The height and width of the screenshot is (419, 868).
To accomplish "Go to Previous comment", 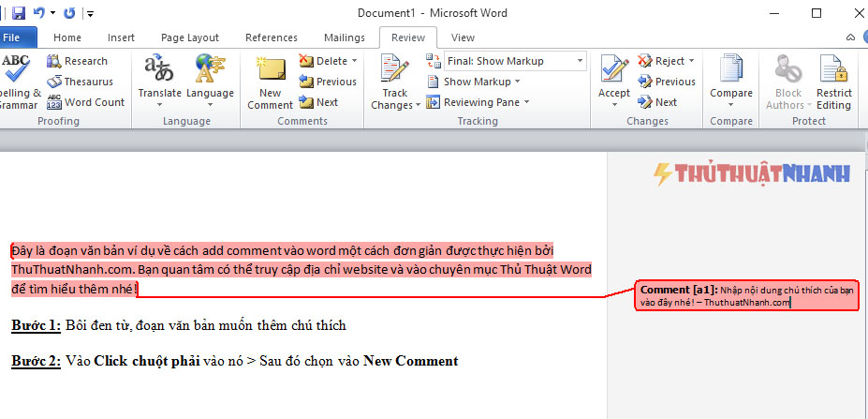I will pyautogui.click(x=328, y=82).
